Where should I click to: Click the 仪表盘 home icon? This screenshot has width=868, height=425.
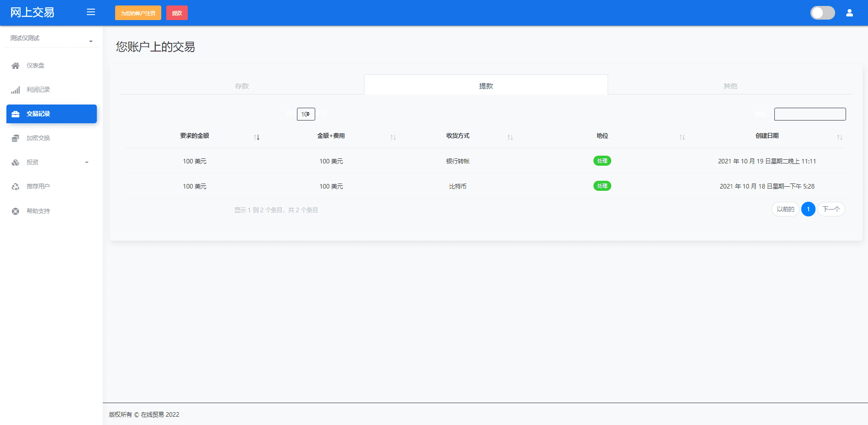[16, 66]
